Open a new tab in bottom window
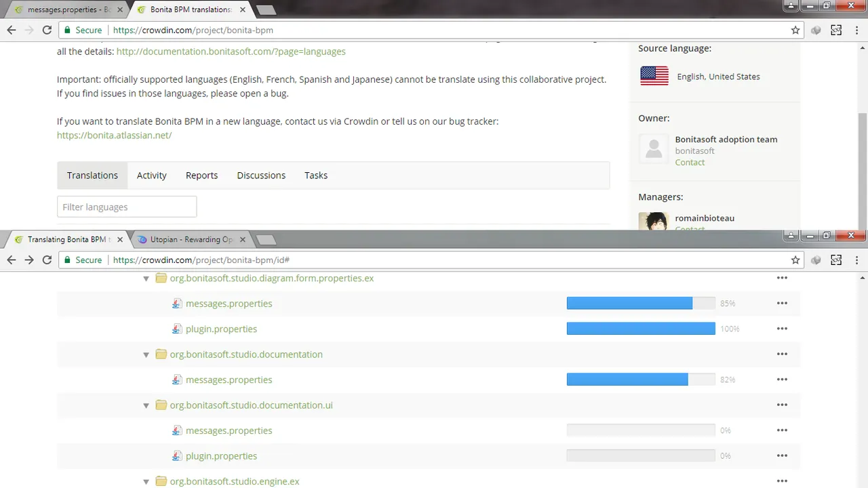The image size is (868, 488). point(265,239)
